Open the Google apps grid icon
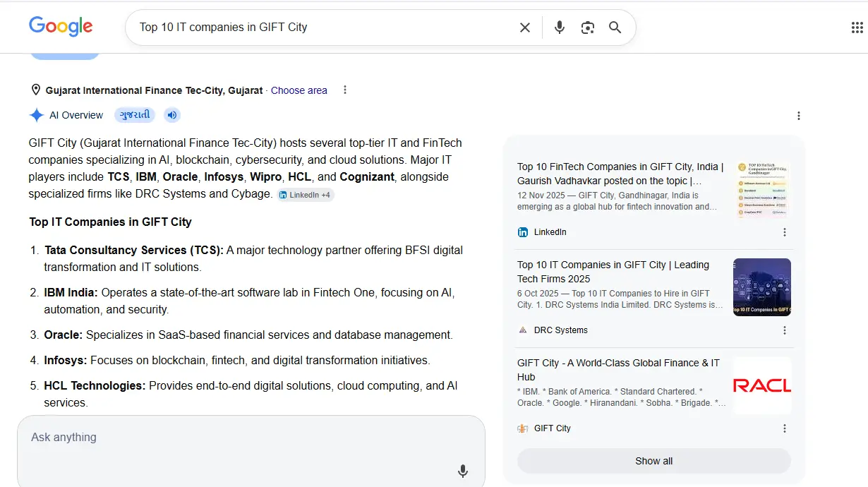The image size is (868, 487). (x=857, y=28)
